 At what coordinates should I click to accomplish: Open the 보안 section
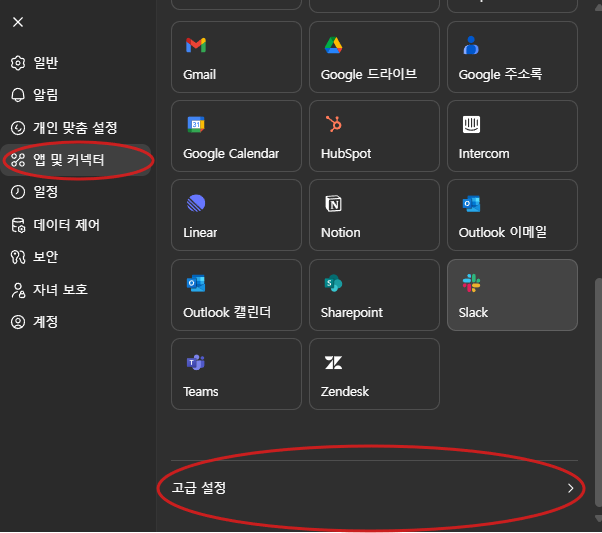pyautogui.click(x=77, y=257)
